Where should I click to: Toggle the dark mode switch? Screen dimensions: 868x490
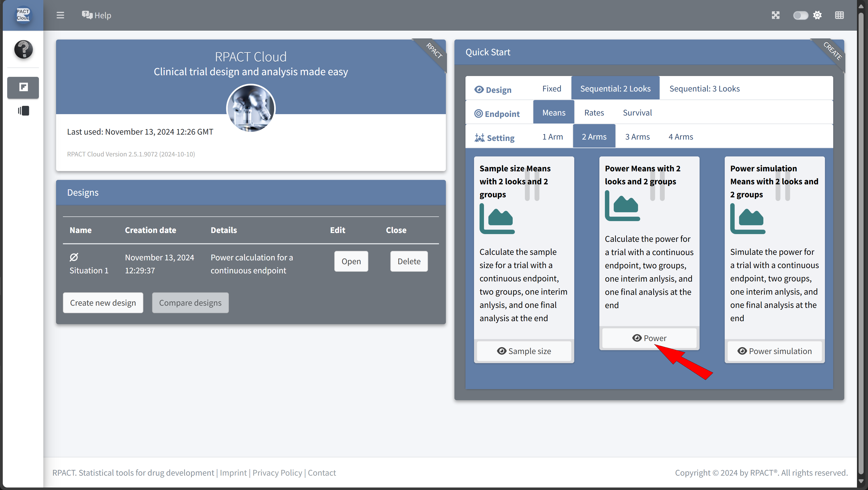point(800,15)
